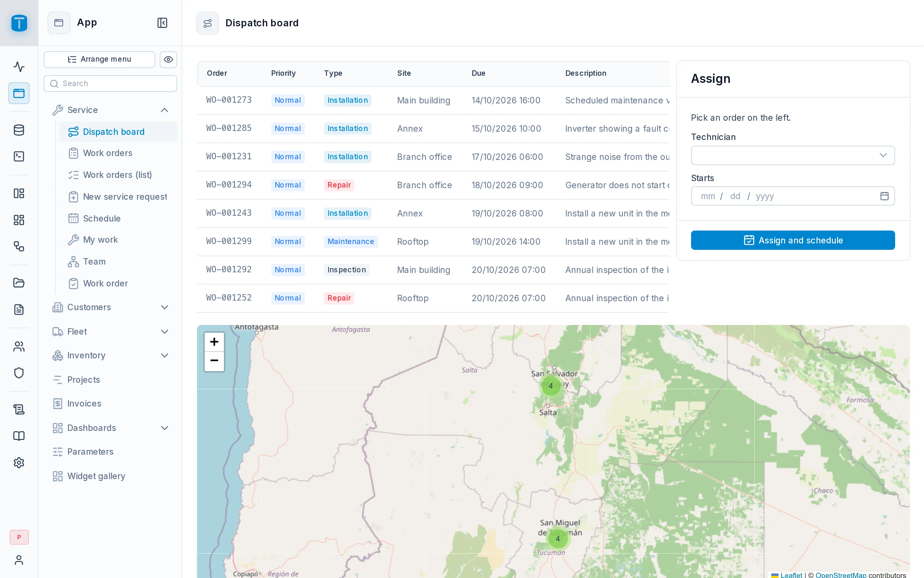Click the map zoom out minus button
This screenshot has width=924, height=578.
pos(214,361)
